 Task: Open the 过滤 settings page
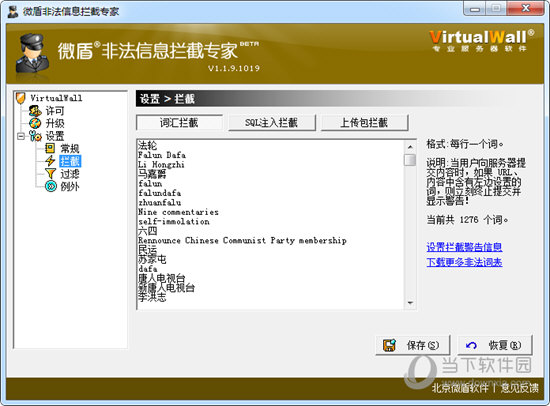click(70, 174)
